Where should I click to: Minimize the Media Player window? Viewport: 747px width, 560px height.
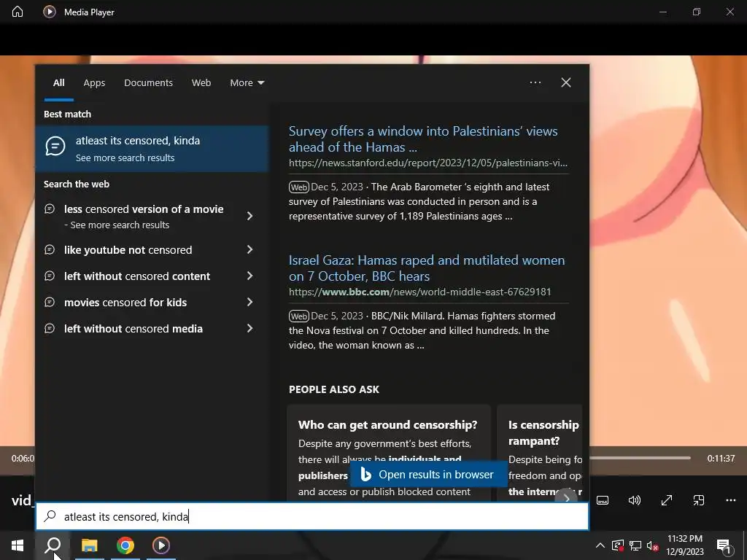pos(663,12)
